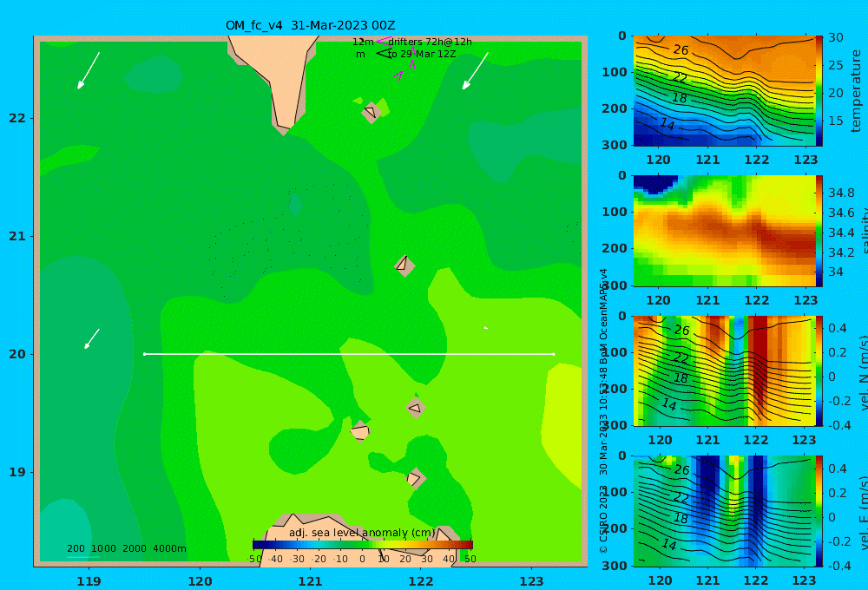Click the short white arrow near latitude 20
The width and height of the screenshot is (868, 590).
pyautogui.click(x=92, y=338)
